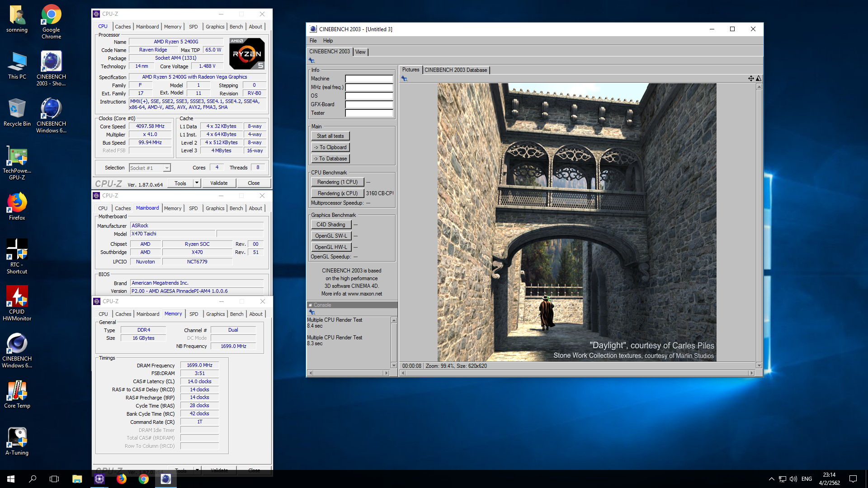Switch to CINEBENCH 2003 Database tab
This screenshot has width=868, height=488.
(456, 70)
